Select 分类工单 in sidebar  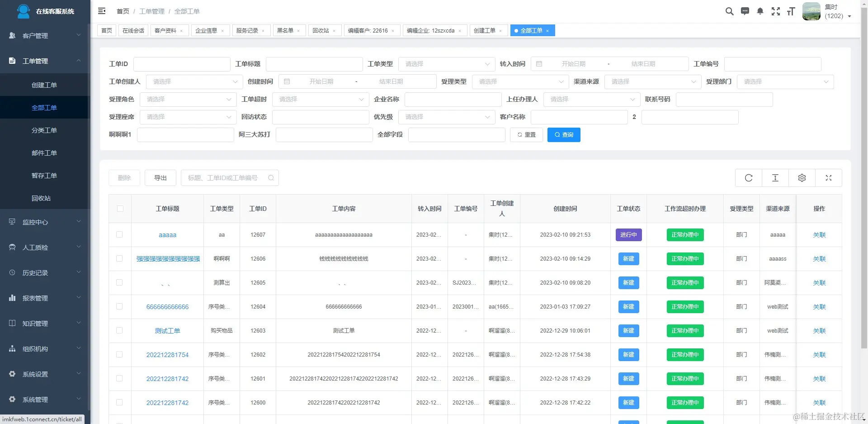pos(44,130)
